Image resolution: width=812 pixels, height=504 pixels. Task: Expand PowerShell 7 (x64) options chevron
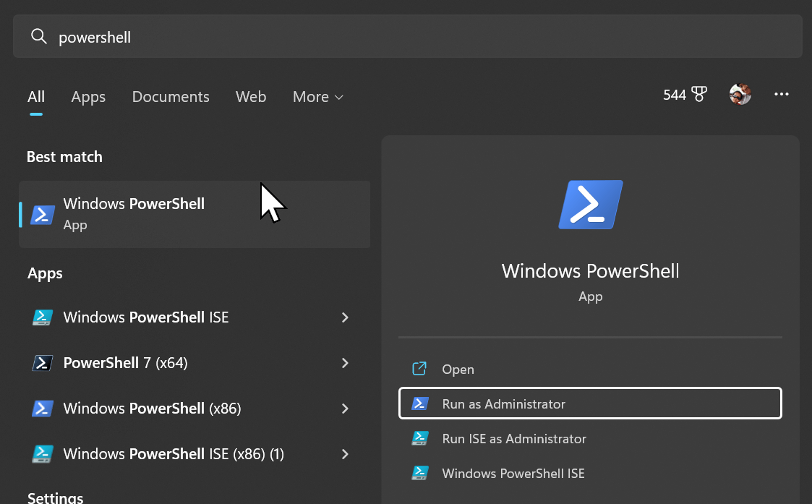click(345, 362)
